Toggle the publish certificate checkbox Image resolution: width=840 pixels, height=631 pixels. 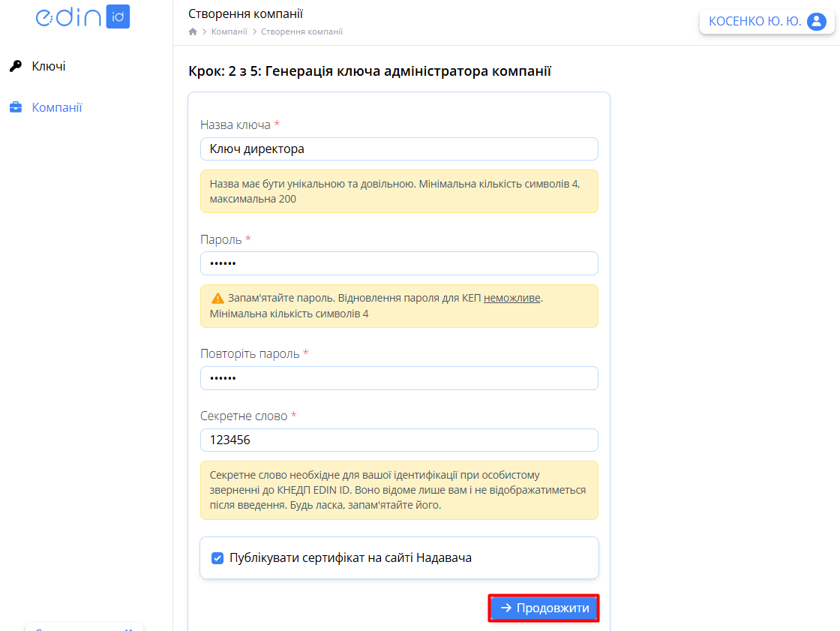click(217, 558)
